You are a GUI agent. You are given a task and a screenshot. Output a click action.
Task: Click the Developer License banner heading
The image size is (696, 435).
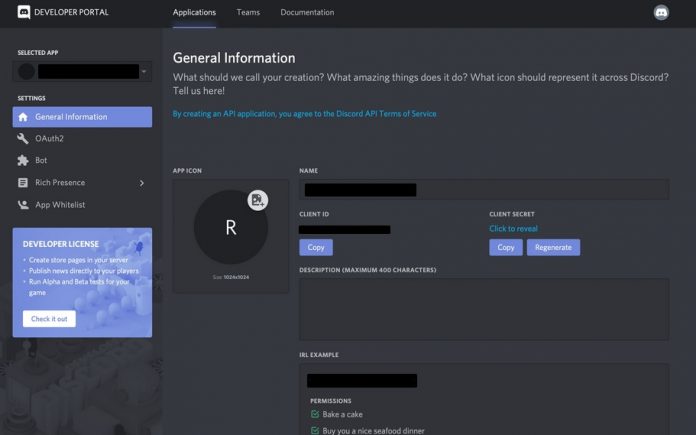click(x=61, y=244)
